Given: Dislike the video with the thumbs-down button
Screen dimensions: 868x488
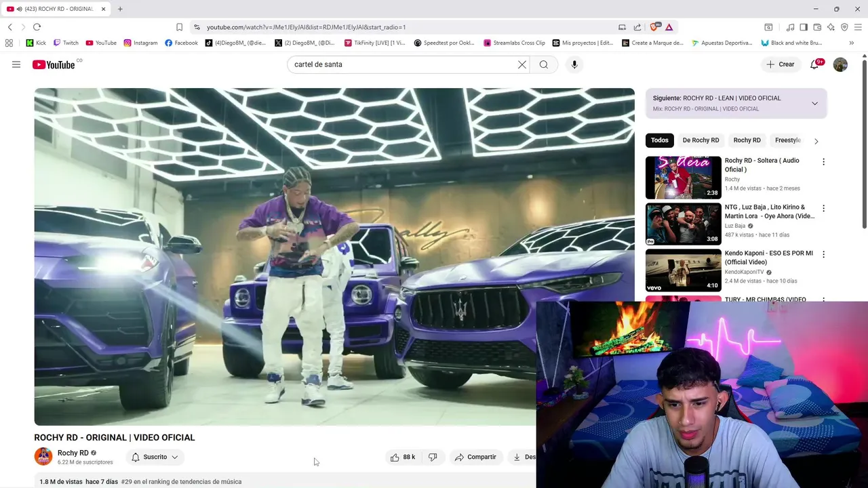Looking at the screenshot, I should click(x=433, y=457).
